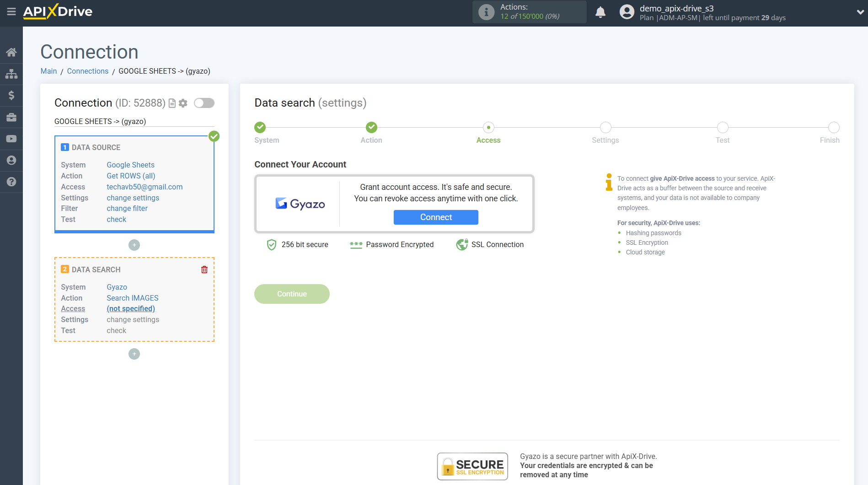Open the hamburger navigation menu
Viewport: 868px width, 485px height.
point(11,12)
